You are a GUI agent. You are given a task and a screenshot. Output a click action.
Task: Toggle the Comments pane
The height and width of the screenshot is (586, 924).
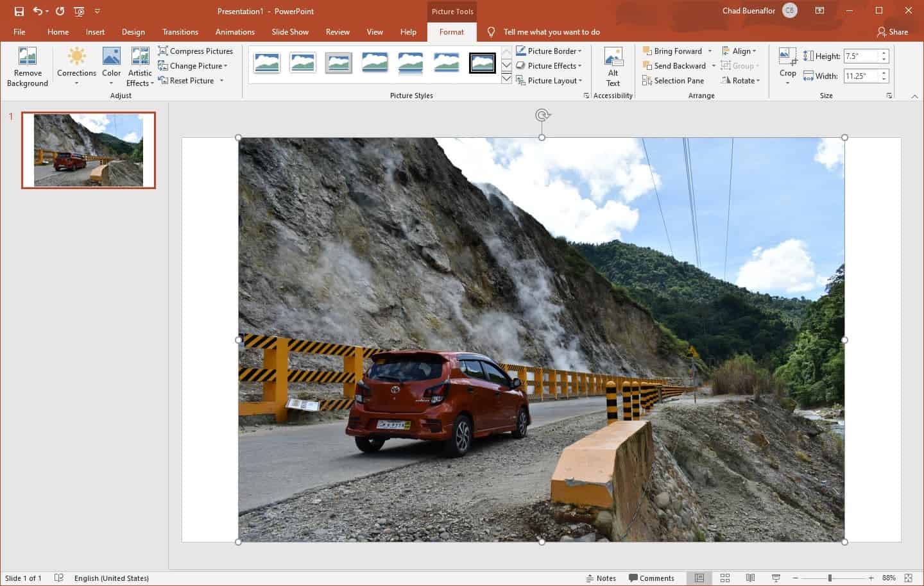pyautogui.click(x=652, y=578)
